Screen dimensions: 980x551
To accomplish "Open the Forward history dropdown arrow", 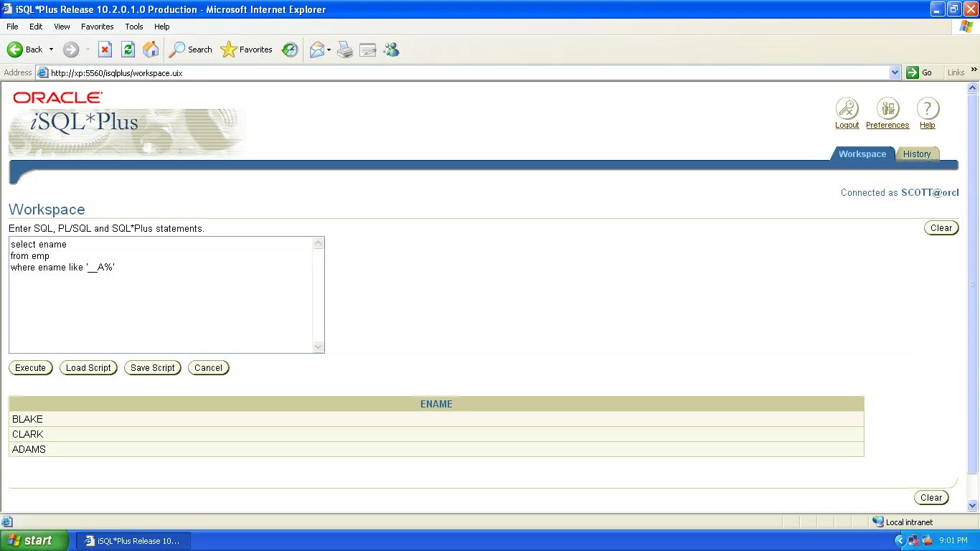I will 88,50.
